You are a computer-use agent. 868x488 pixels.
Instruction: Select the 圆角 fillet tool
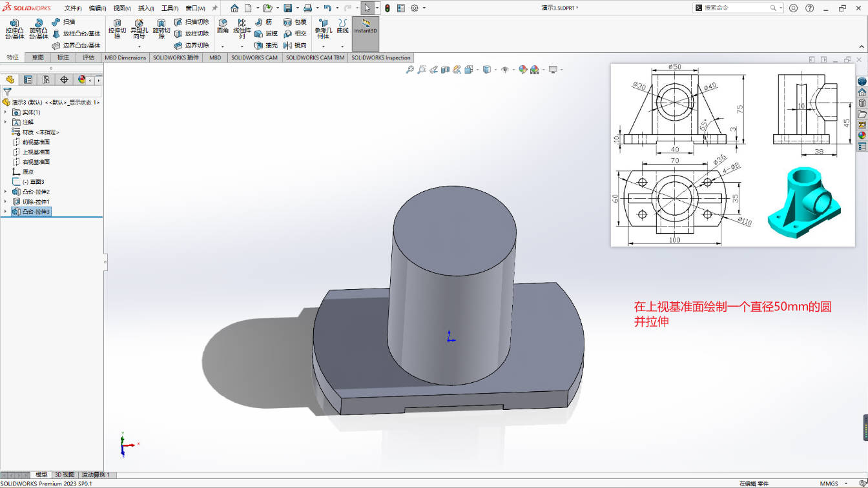223,26
